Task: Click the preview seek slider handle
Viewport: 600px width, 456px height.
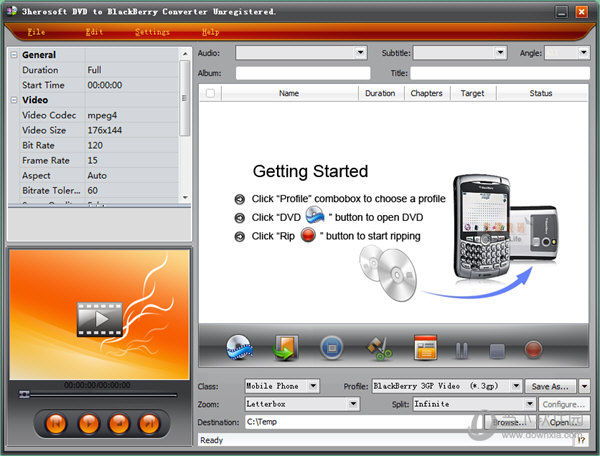Action: 23,396
